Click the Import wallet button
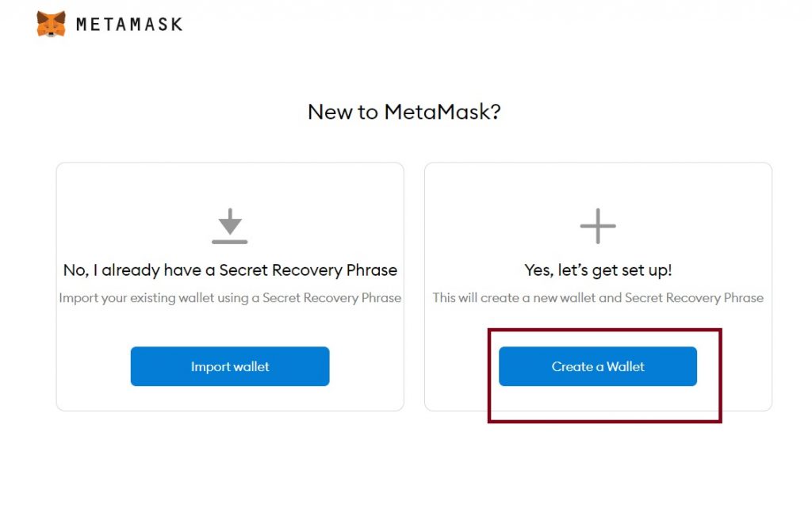Screen dimensions: 812x524 (x=230, y=366)
